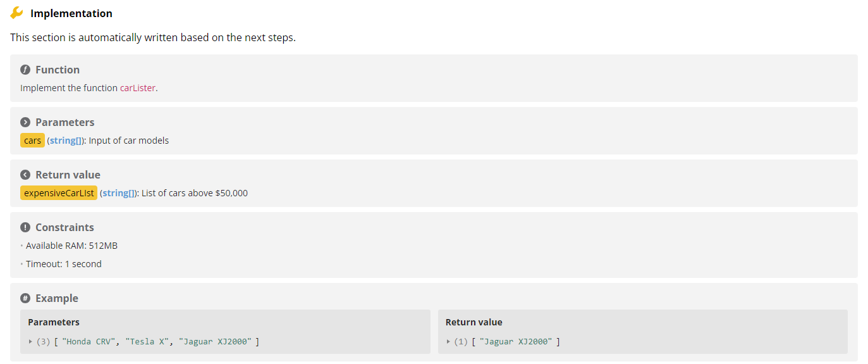Click the Available RAM: 512MB constraint

71,246
